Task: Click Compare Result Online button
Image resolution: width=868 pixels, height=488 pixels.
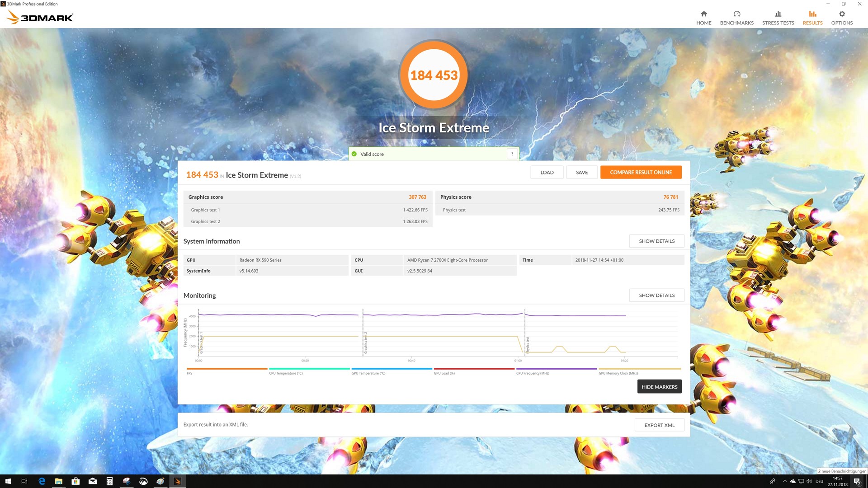Action: click(x=641, y=172)
